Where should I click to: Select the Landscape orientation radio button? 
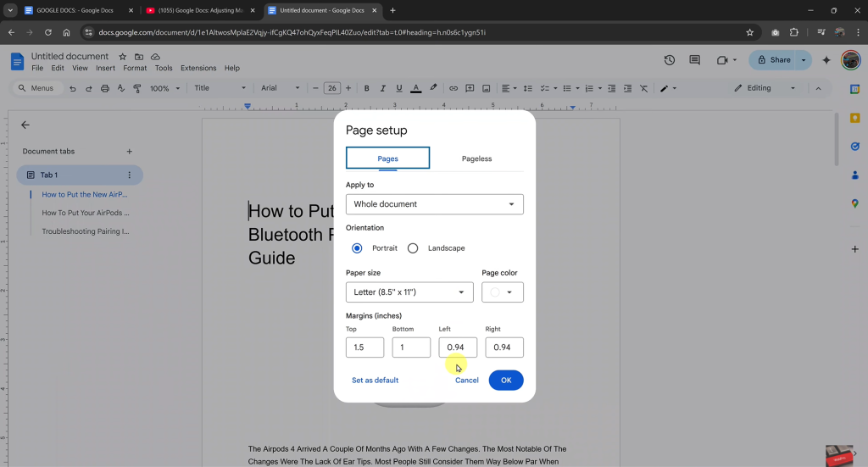pos(413,247)
